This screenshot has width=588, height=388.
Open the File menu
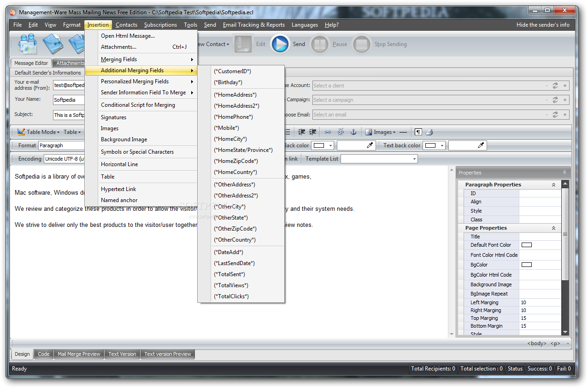(x=18, y=25)
